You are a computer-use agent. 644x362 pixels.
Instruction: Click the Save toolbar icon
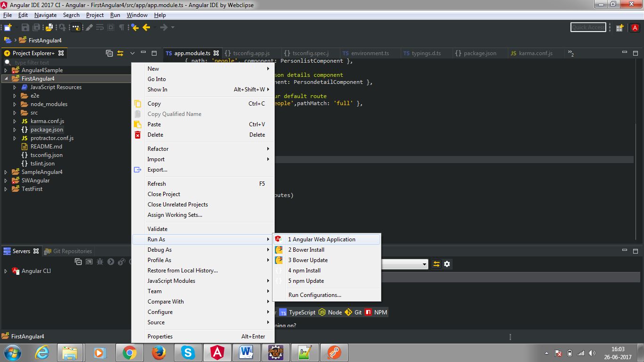point(25,27)
